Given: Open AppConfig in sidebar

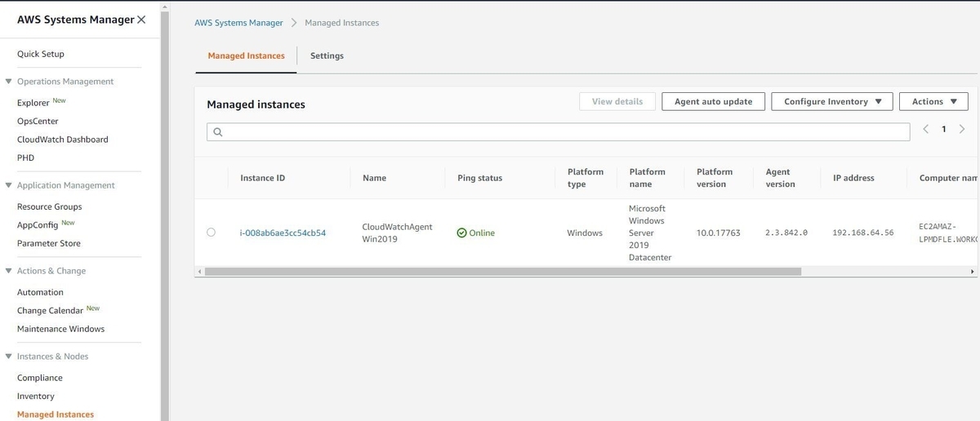Looking at the screenshot, I should coord(38,225).
